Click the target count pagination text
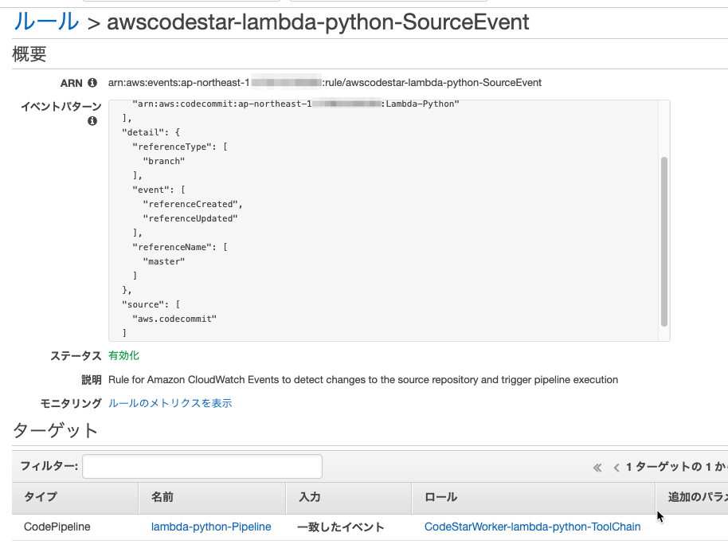 (676, 467)
